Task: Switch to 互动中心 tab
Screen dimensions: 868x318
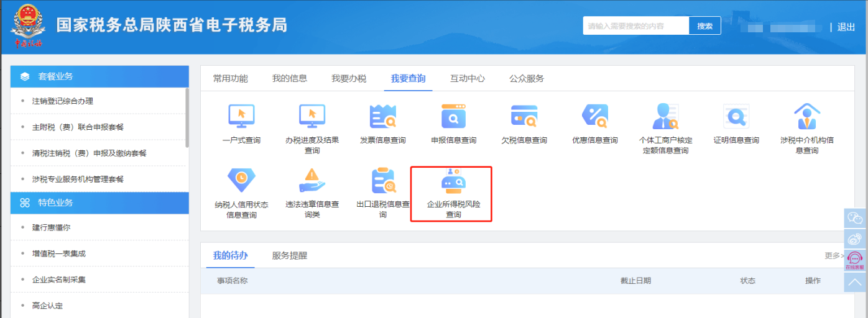Action: click(x=468, y=78)
